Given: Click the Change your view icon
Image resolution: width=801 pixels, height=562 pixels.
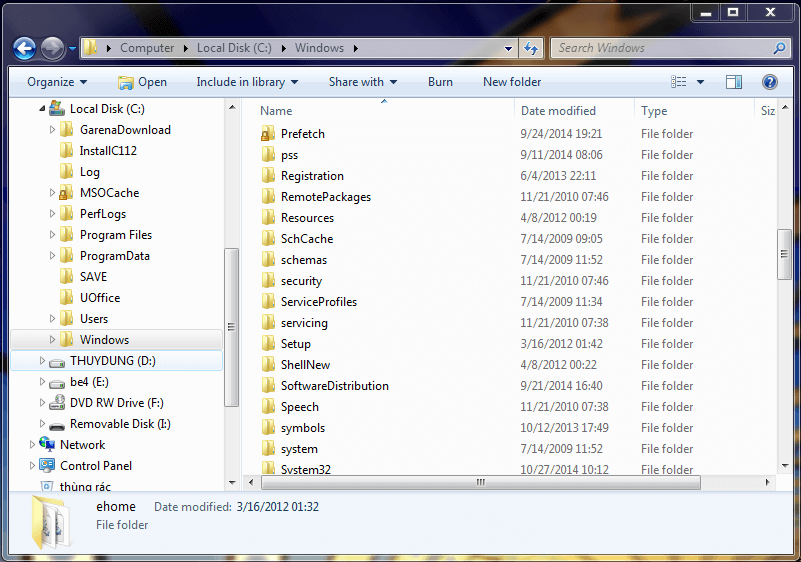Looking at the screenshot, I should (680, 82).
